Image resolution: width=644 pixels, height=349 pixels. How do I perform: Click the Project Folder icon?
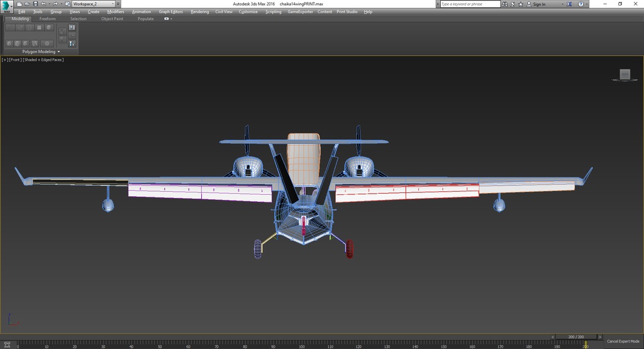[x=68, y=4]
